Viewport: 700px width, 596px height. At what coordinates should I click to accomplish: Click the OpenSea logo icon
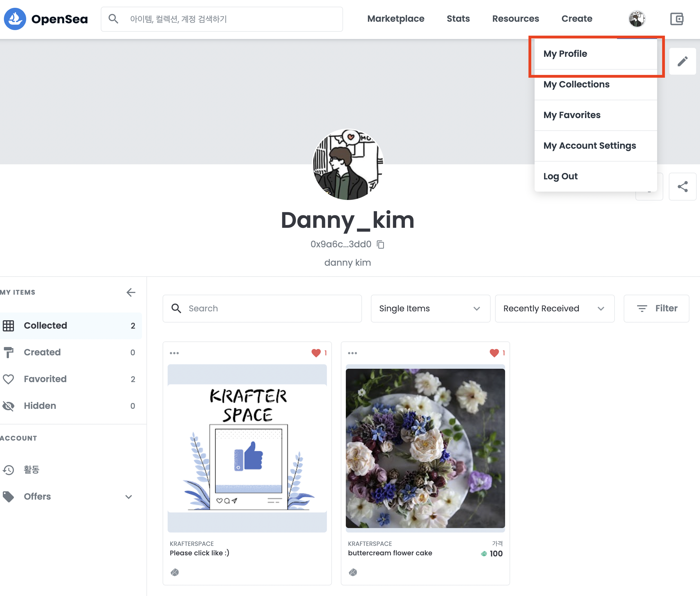[x=15, y=19]
